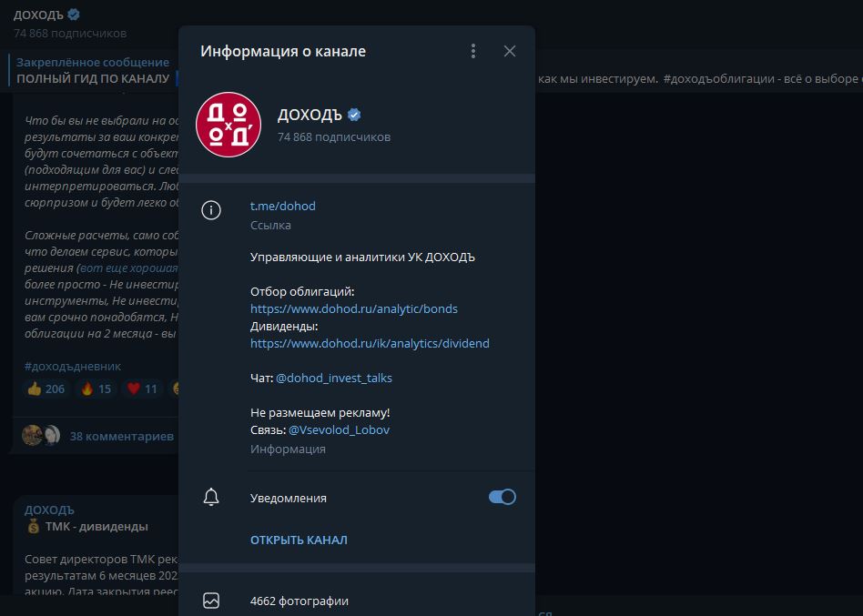Screen dimensions: 863x616
Task: Click the ДОХОДЪ channel avatar logo
Action: (x=228, y=125)
